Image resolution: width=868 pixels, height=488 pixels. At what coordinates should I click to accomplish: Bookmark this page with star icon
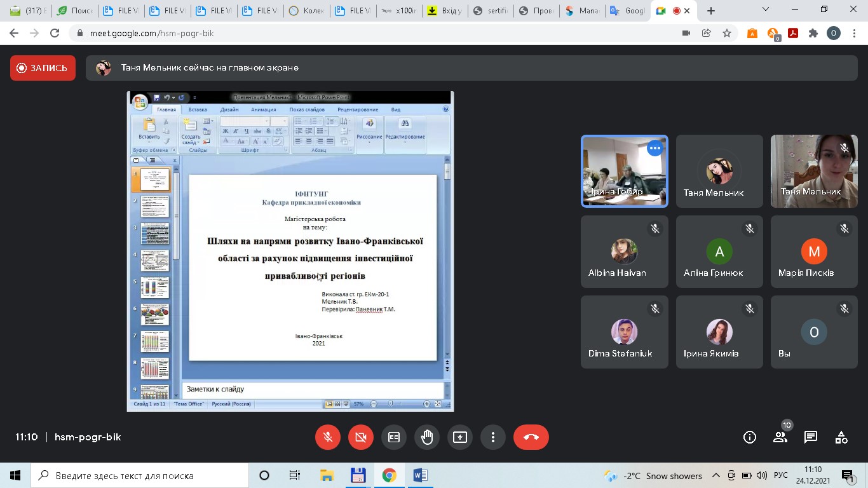(x=727, y=33)
